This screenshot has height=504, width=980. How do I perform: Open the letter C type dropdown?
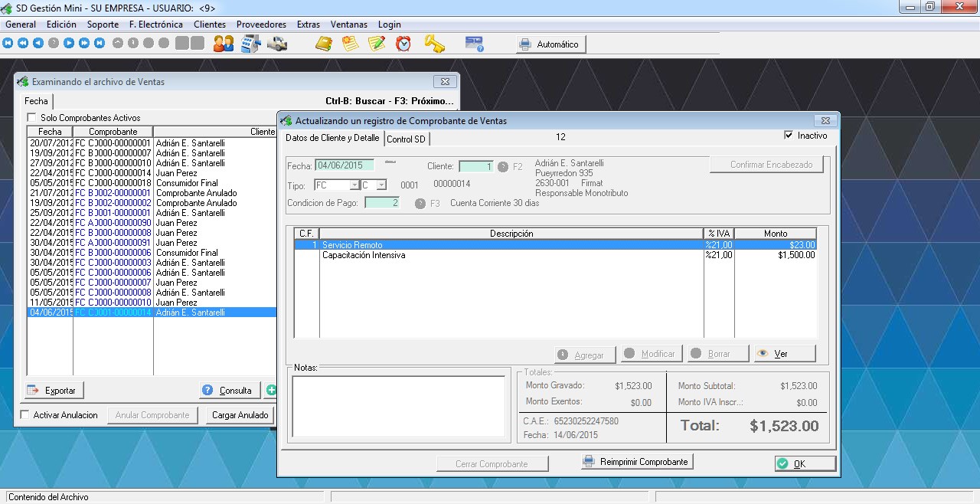click(x=381, y=185)
